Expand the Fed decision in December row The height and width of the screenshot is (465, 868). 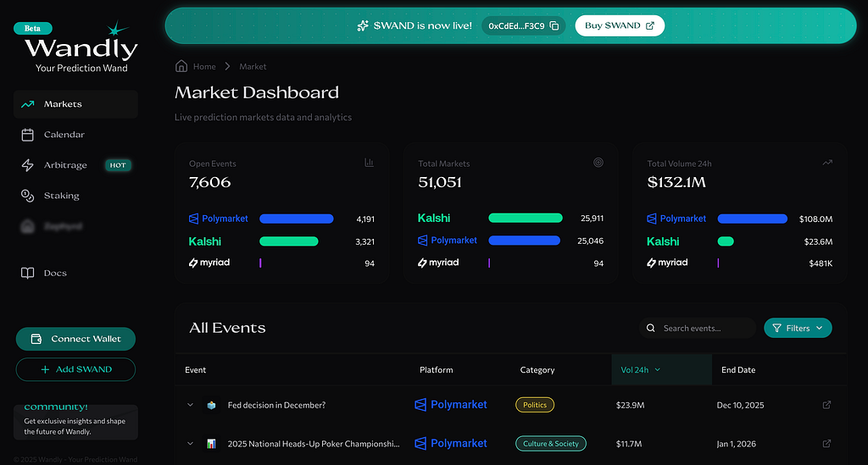[x=190, y=405]
